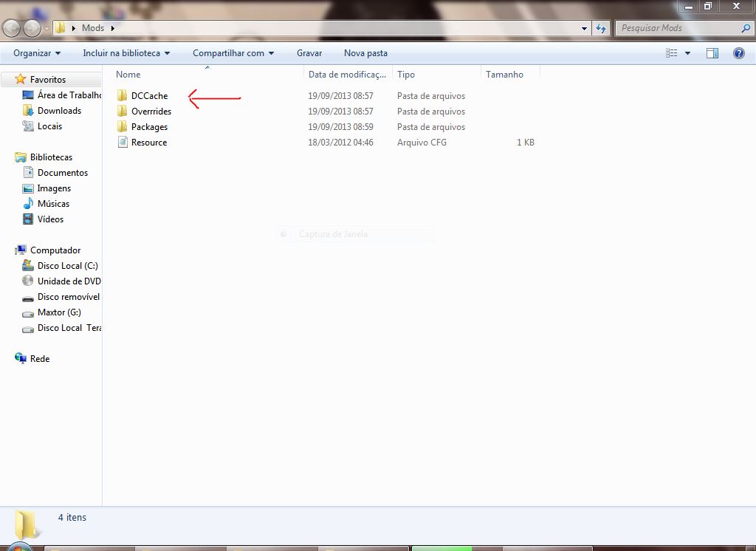This screenshot has height=551, width=756.
Task: Open Downloads in the Favorites sidebar
Action: click(x=58, y=110)
